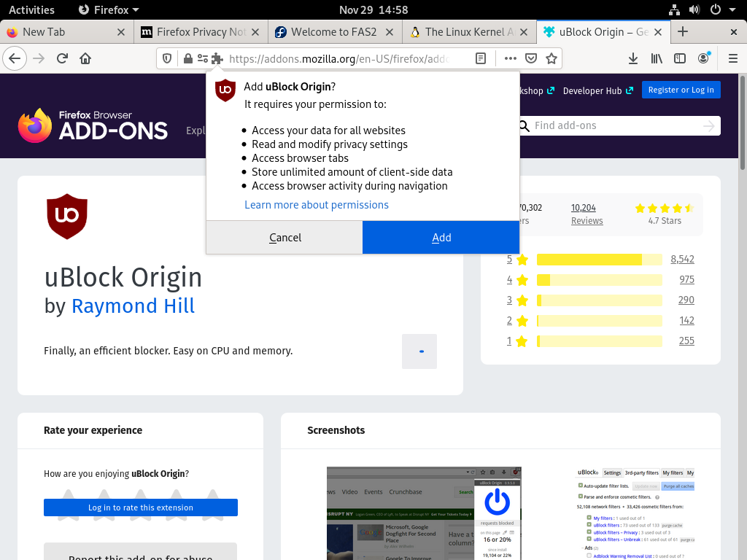
Task: Click Log in to rate this extension
Action: click(x=141, y=507)
